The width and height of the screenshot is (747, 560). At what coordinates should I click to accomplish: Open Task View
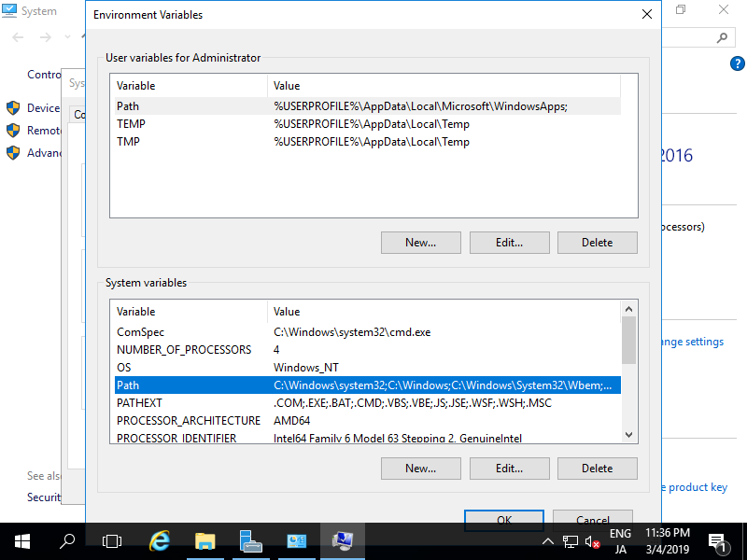[x=111, y=540]
